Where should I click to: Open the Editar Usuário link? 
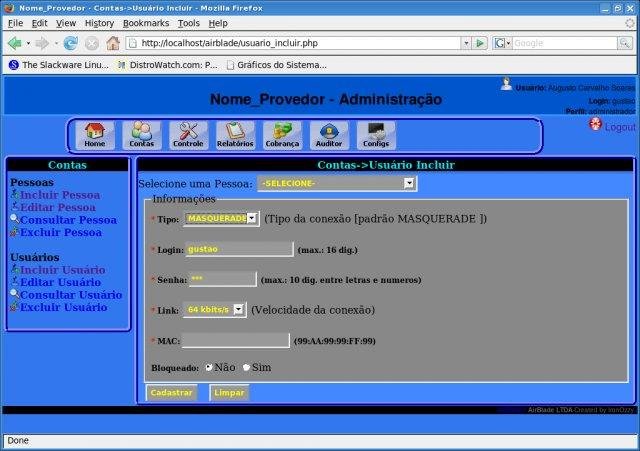(61, 282)
